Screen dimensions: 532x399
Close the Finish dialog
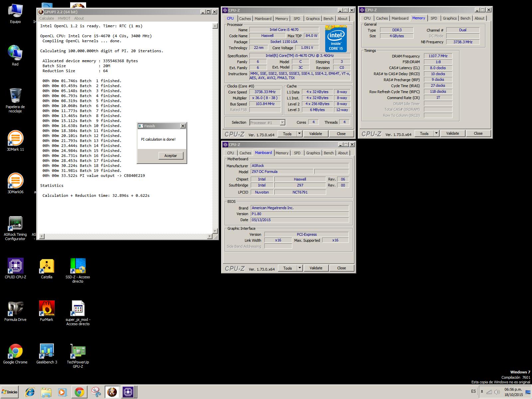click(183, 126)
